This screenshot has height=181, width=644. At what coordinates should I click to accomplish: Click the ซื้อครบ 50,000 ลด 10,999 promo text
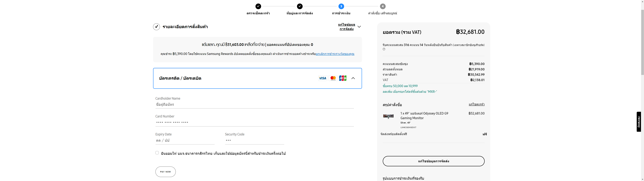400,86
